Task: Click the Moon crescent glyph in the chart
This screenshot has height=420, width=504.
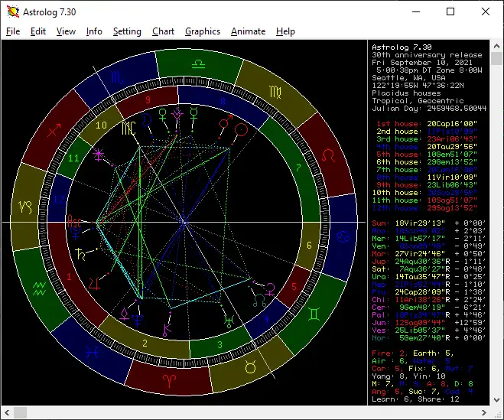Action: [x=146, y=120]
